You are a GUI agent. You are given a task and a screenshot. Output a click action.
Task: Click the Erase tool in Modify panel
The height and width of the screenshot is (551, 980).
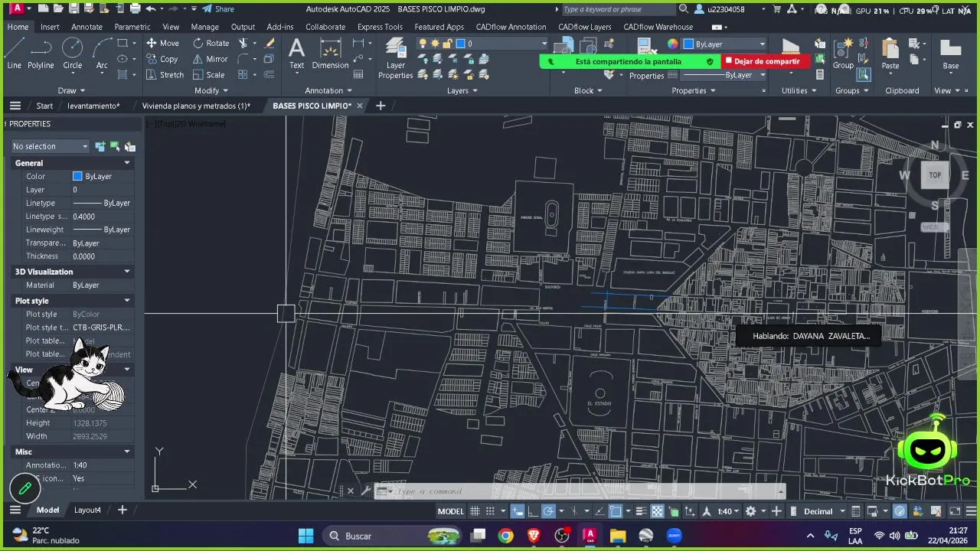[269, 43]
